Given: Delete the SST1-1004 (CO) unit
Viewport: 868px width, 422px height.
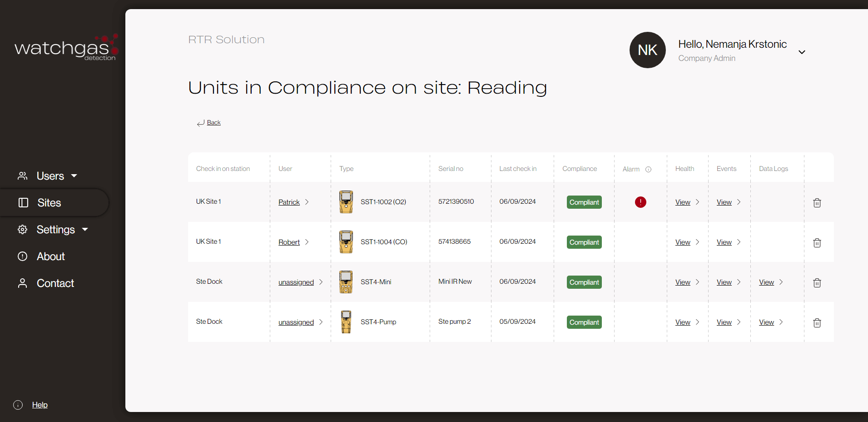Looking at the screenshot, I should click(x=817, y=243).
